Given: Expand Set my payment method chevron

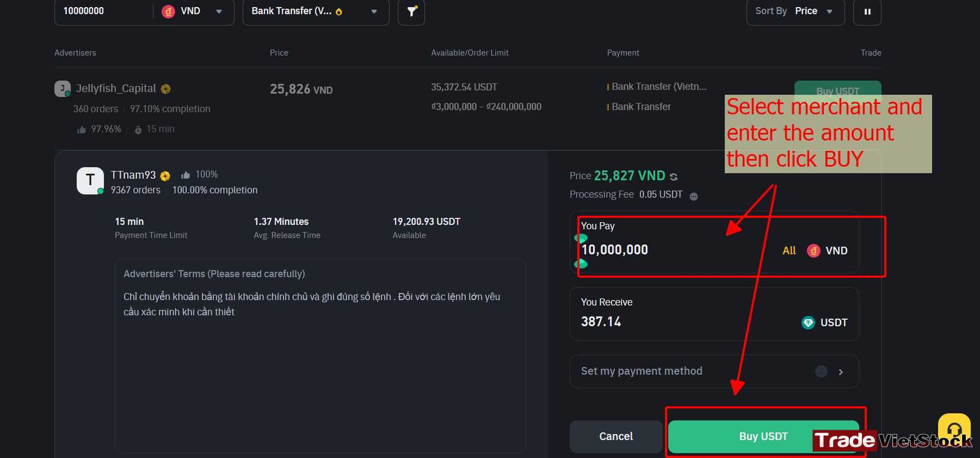Looking at the screenshot, I should click(x=841, y=372).
